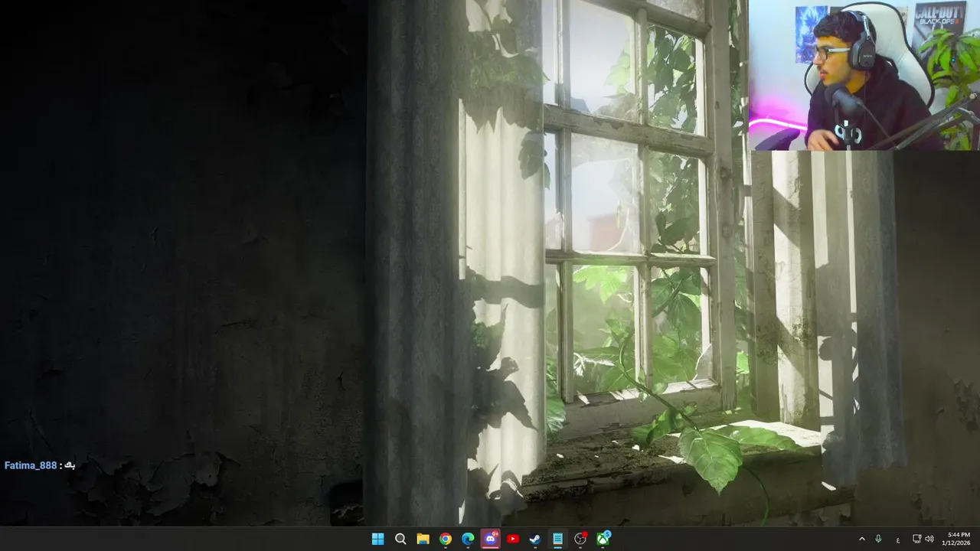Image resolution: width=980 pixels, height=551 pixels.
Task: Open Microsoft Edge from the taskbar
Action: 468,539
